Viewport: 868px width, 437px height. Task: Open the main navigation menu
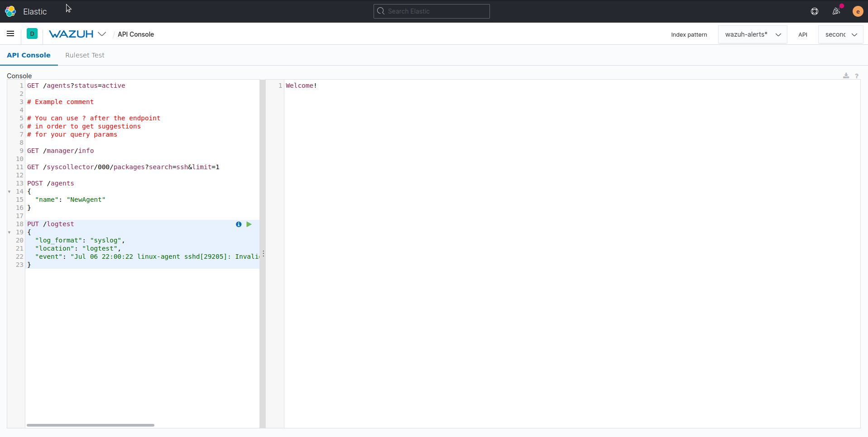tap(10, 33)
